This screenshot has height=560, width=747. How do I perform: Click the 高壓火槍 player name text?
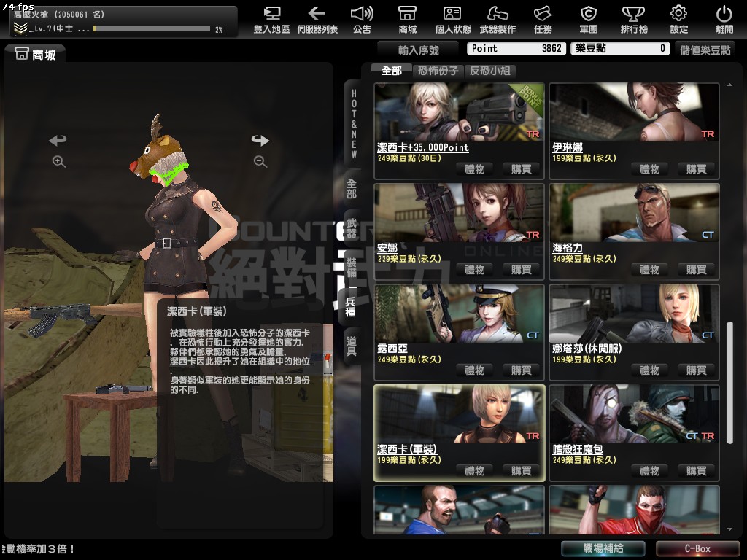31,15
